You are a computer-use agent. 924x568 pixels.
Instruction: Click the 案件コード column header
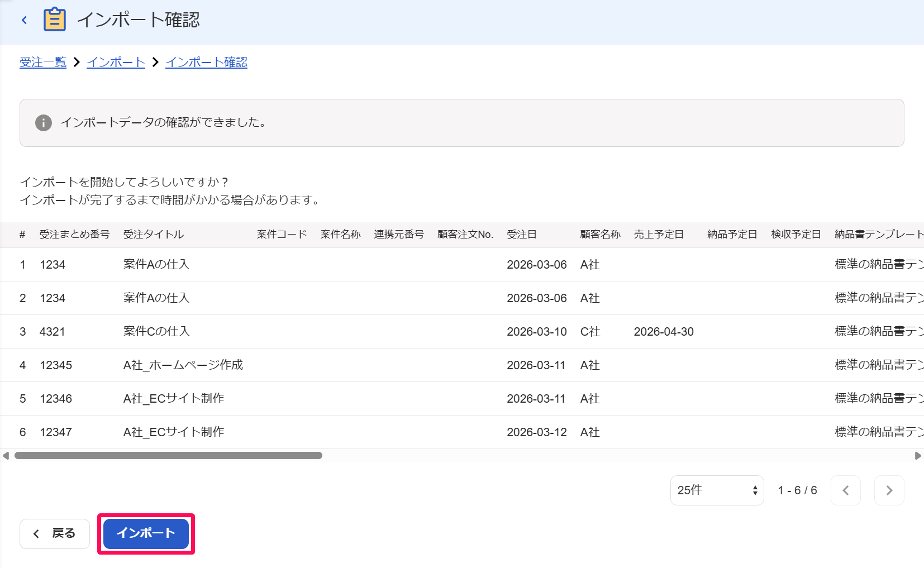coord(282,235)
